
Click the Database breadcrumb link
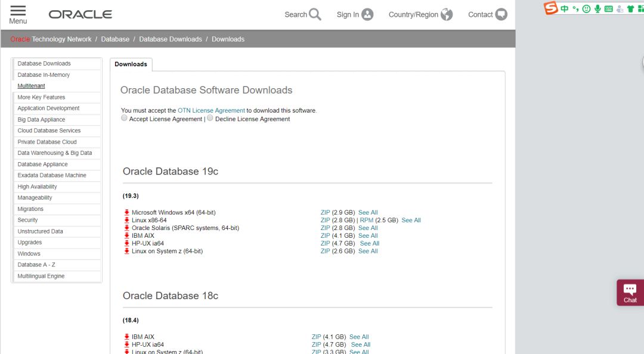click(115, 39)
